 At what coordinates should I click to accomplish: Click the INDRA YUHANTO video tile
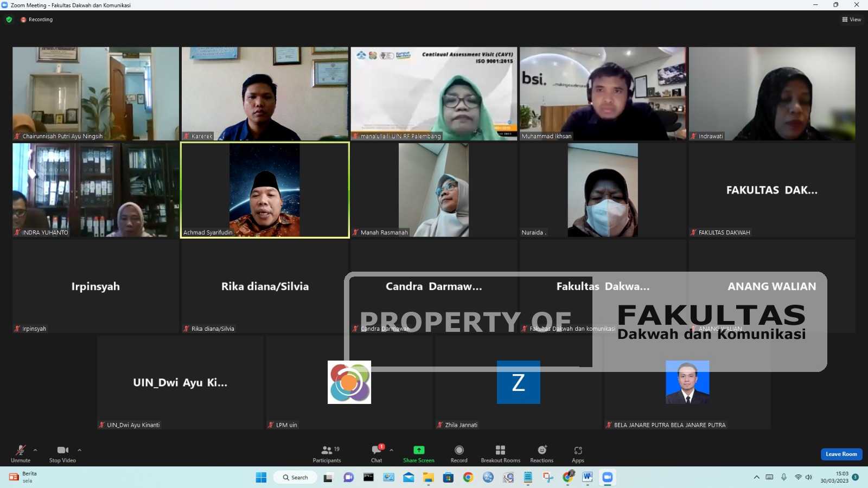click(x=95, y=190)
